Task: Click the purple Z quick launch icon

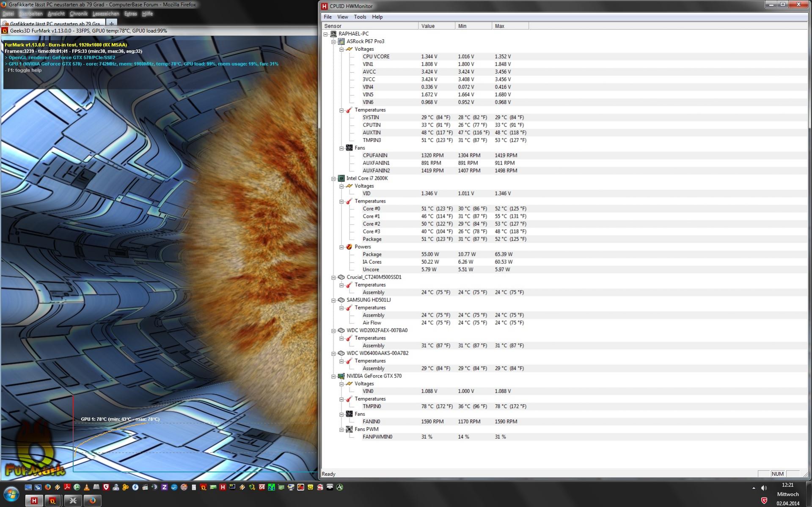Action: tap(164, 487)
